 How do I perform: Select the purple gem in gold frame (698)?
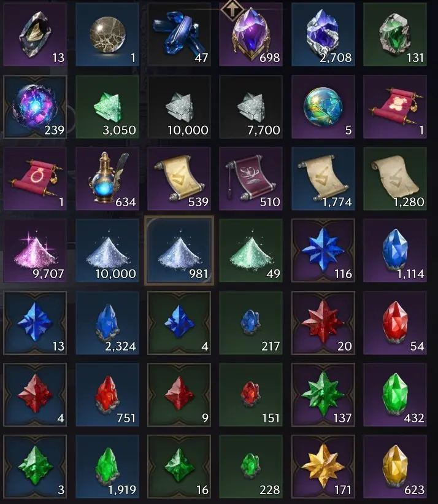tap(251, 34)
